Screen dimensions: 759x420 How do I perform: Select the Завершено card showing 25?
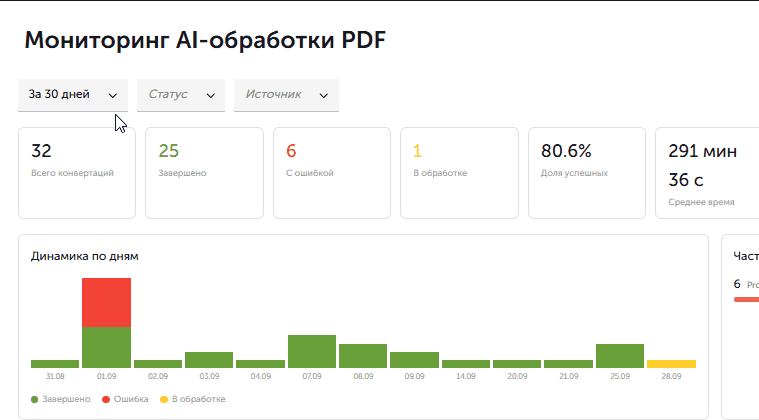tap(205, 173)
